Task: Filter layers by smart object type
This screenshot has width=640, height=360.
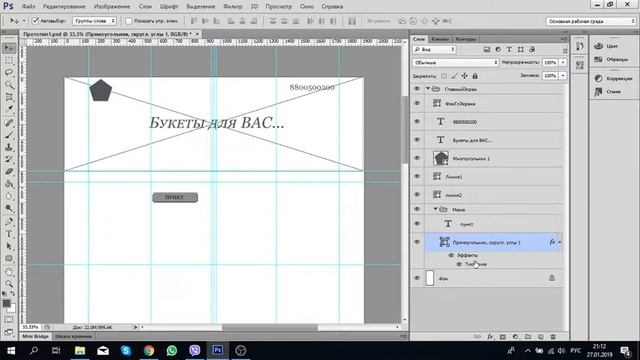Action: [532, 49]
